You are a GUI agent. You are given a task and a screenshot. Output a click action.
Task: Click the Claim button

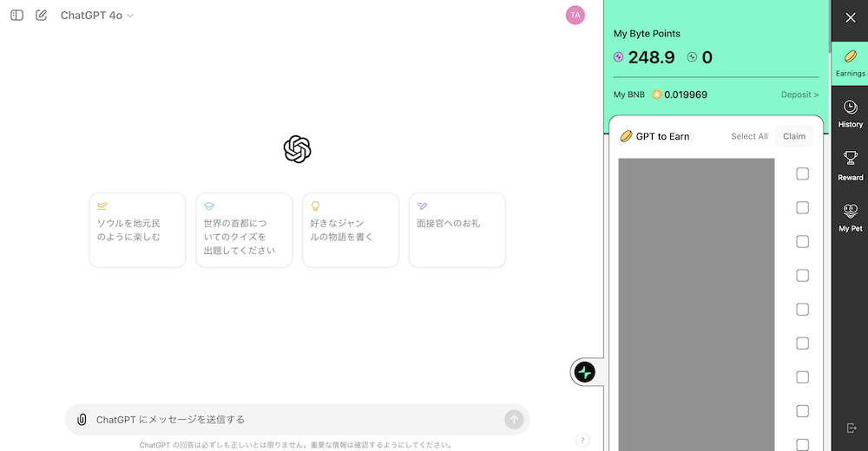(x=794, y=136)
